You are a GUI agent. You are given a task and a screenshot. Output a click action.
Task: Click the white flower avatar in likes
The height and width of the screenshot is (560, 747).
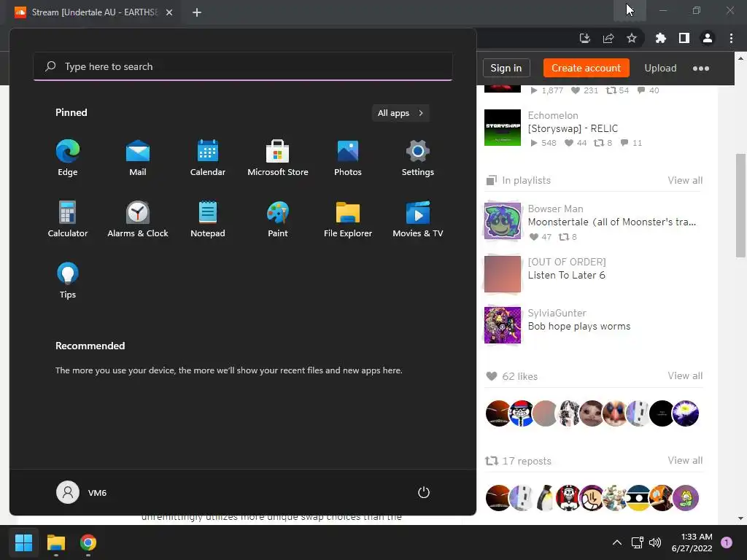click(x=685, y=413)
